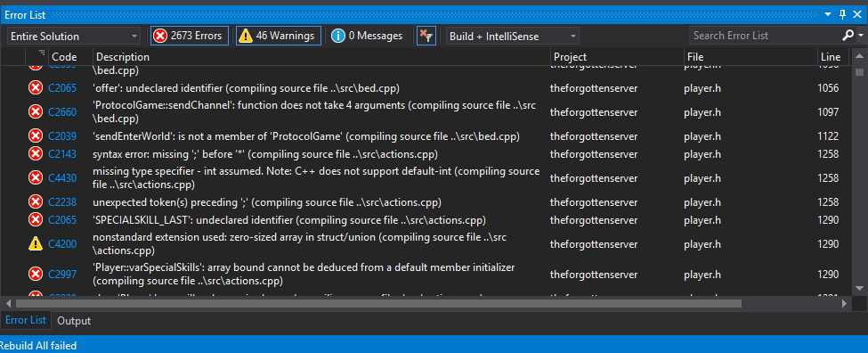Click line number 1097 cell
868x353 pixels.
[828, 112]
